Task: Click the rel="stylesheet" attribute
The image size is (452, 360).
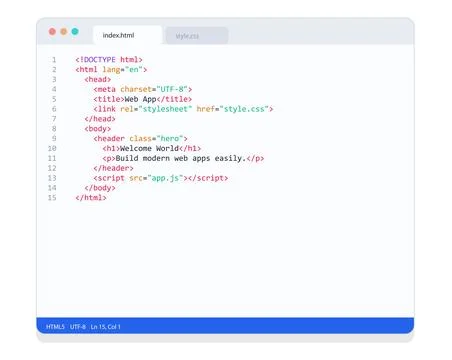Action: [x=156, y=109]
